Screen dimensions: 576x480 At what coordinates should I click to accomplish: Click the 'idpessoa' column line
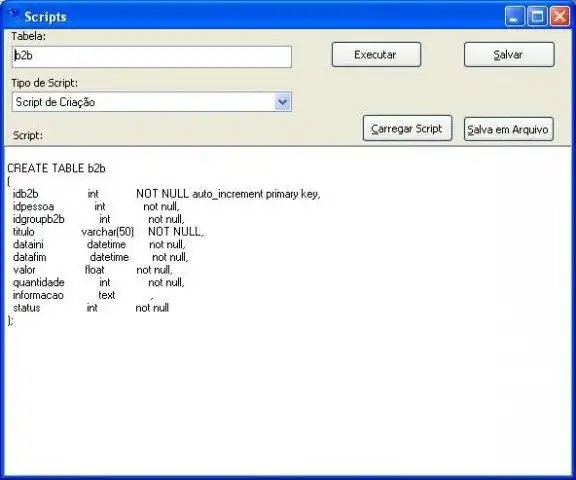tap(96, 206)
